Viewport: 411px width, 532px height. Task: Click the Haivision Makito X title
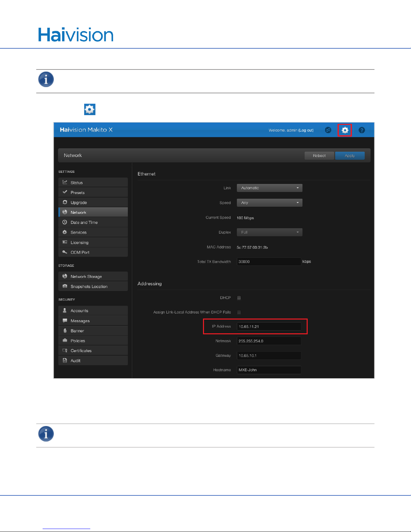click(86, 130)
